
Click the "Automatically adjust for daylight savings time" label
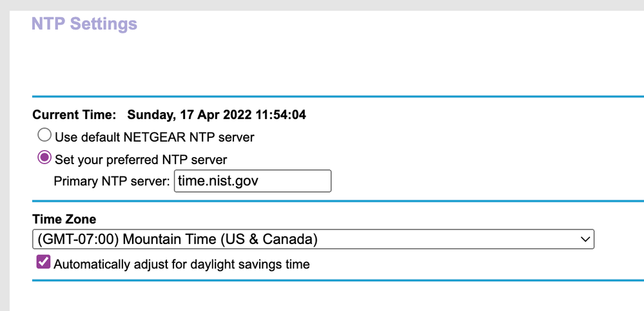tap(182, 264)
